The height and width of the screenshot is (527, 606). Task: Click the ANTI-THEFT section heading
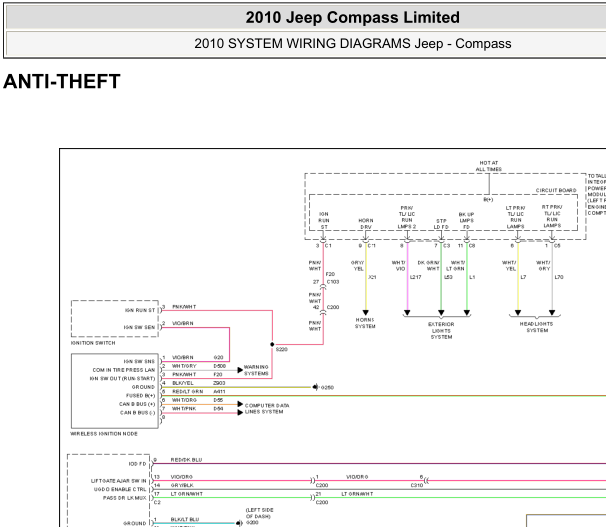pyautogui.click(x=62, y=82)
